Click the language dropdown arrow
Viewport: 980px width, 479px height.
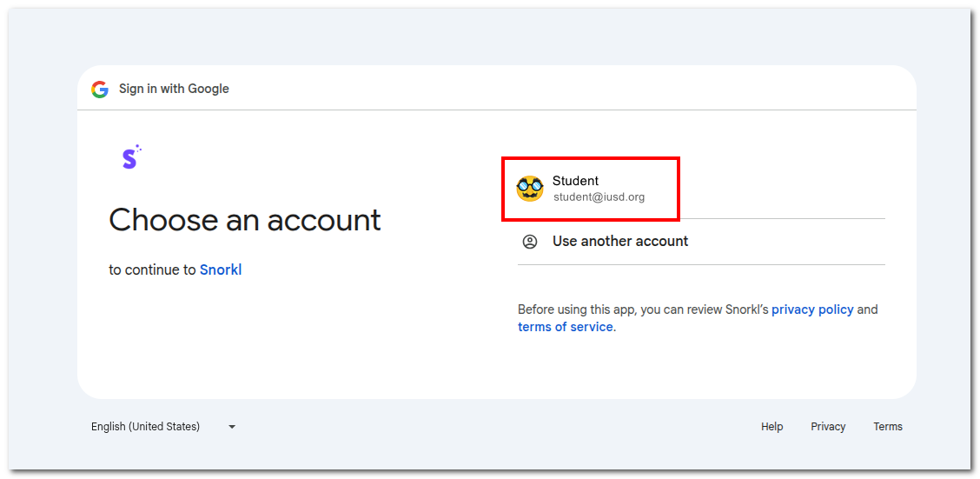(x=232, y=427)
